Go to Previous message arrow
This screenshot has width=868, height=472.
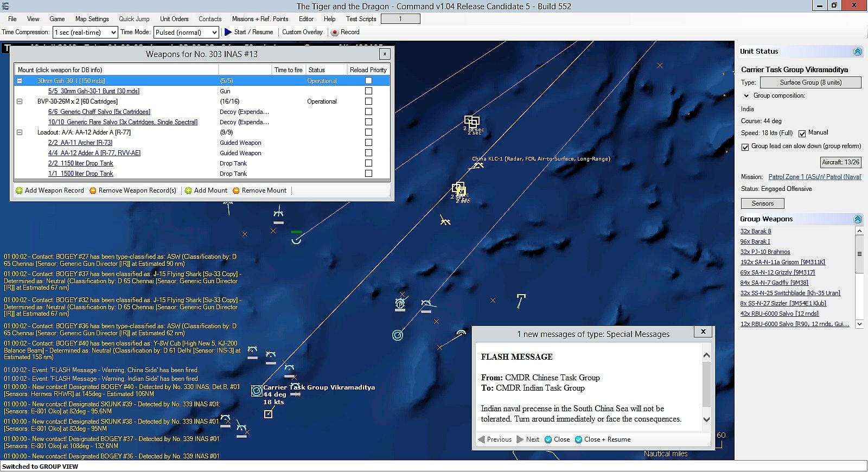[481, 439]
